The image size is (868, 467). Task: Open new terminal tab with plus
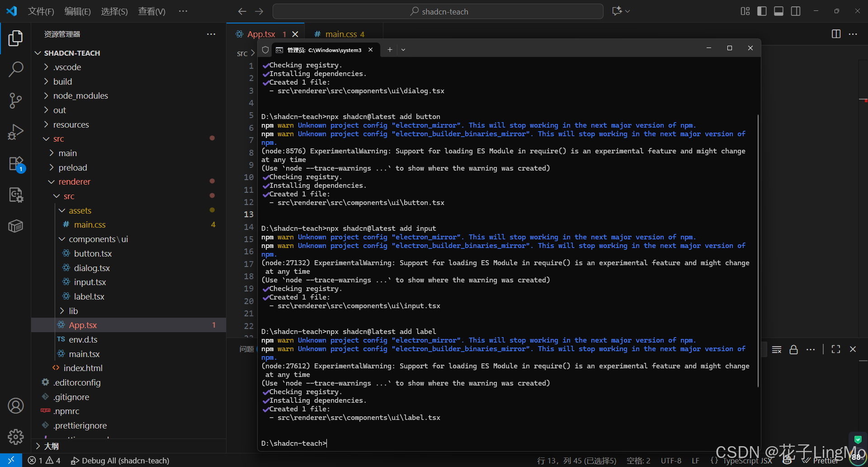pyautogui.click(x=390, y=50)
